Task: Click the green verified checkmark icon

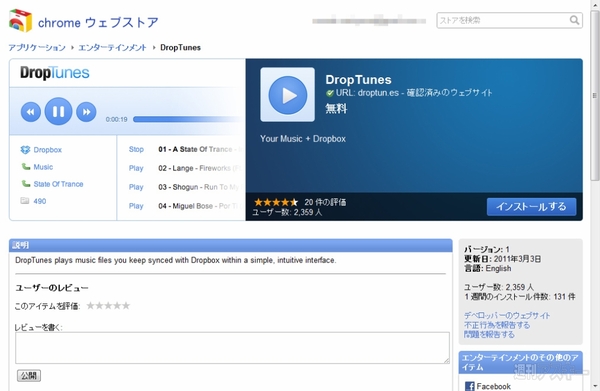Action: pyautogui.click(x=329, y=93)
